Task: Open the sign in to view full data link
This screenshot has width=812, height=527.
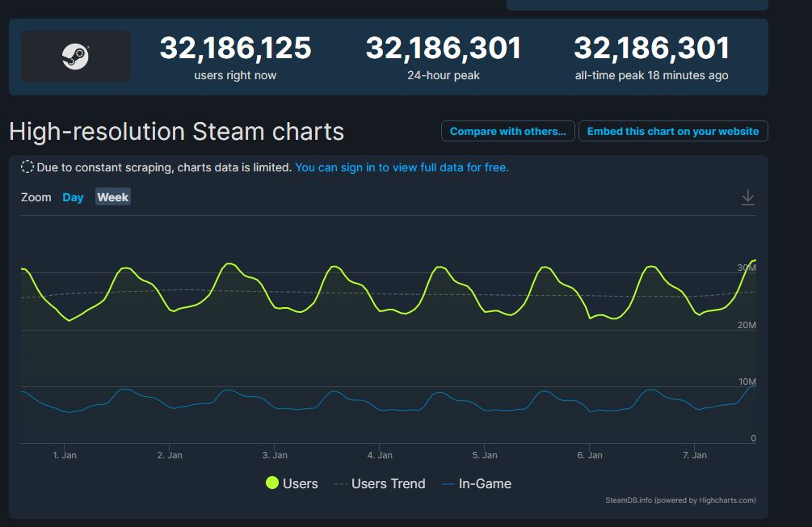Action: click(402, 167)
